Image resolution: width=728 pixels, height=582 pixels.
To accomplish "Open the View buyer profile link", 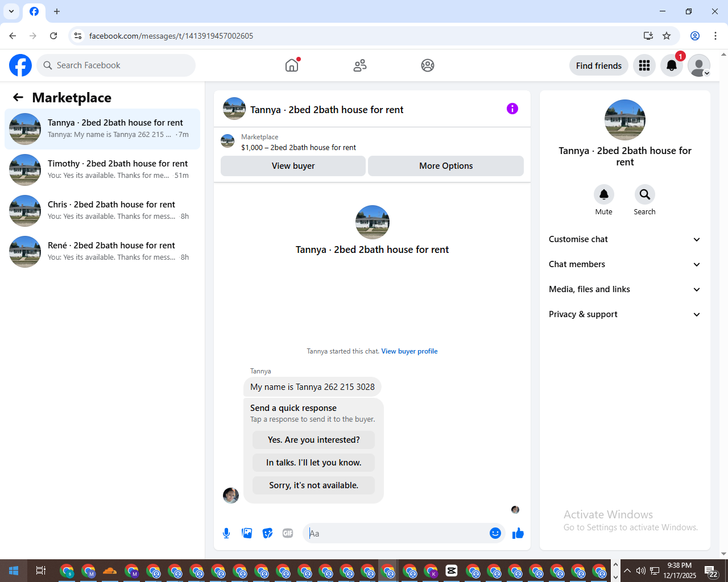I will click(409, 351).
